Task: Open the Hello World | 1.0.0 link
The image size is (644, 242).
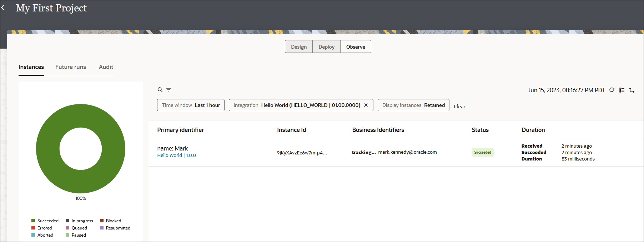Action: point(176,155)
